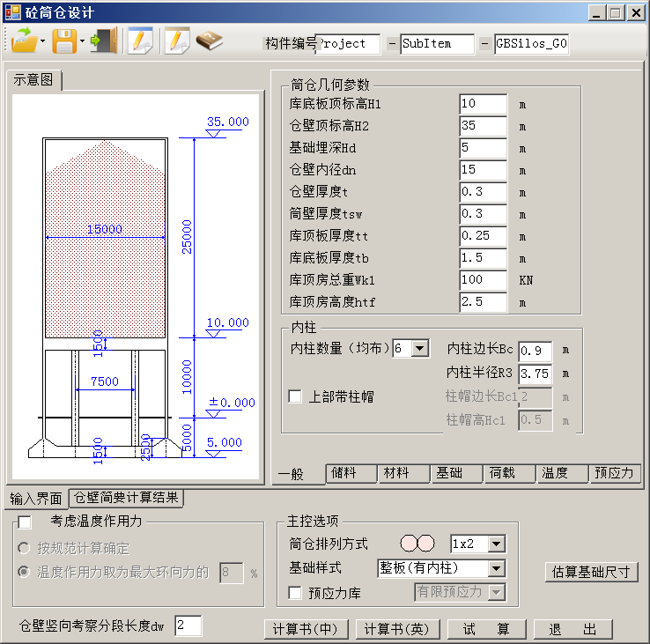Click the SubItem name field

point(438,44)
